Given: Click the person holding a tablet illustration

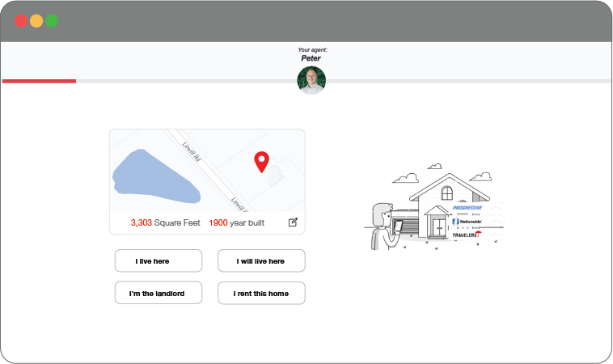Looking at the screenshot, I should 383,228.
